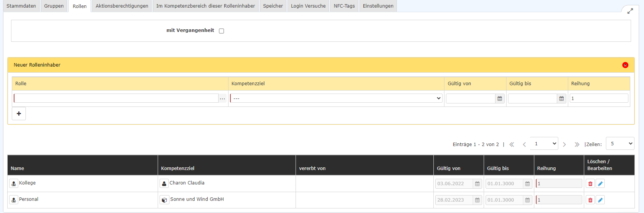
Task: Open calendar for new Gültig von
Action: point(500,99)
